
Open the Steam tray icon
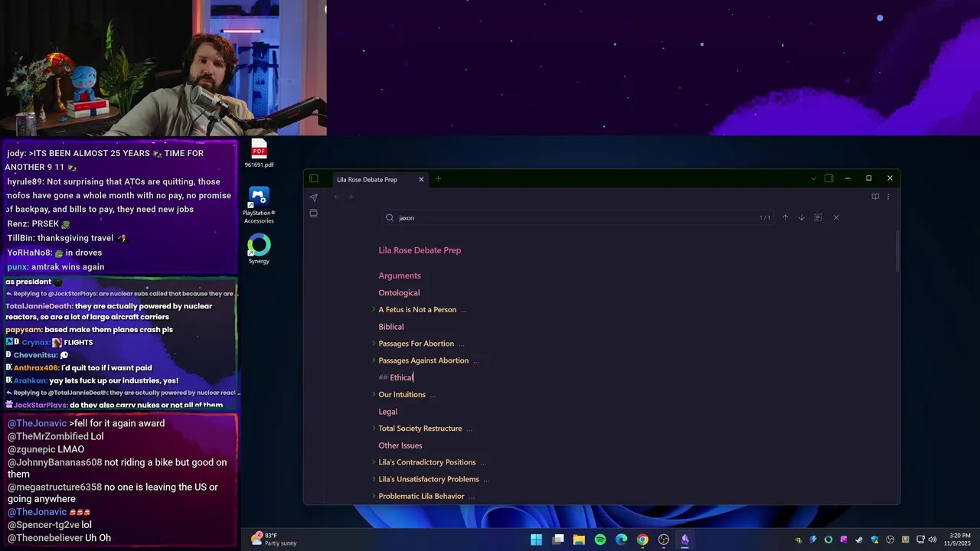[859, 540]
